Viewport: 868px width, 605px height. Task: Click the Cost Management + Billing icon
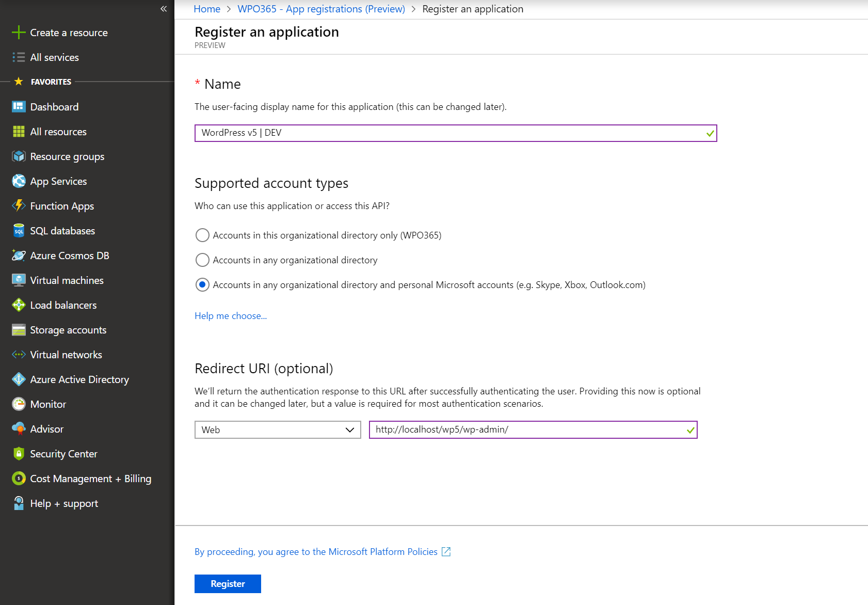pyautogui.click(x=19, y=479)
